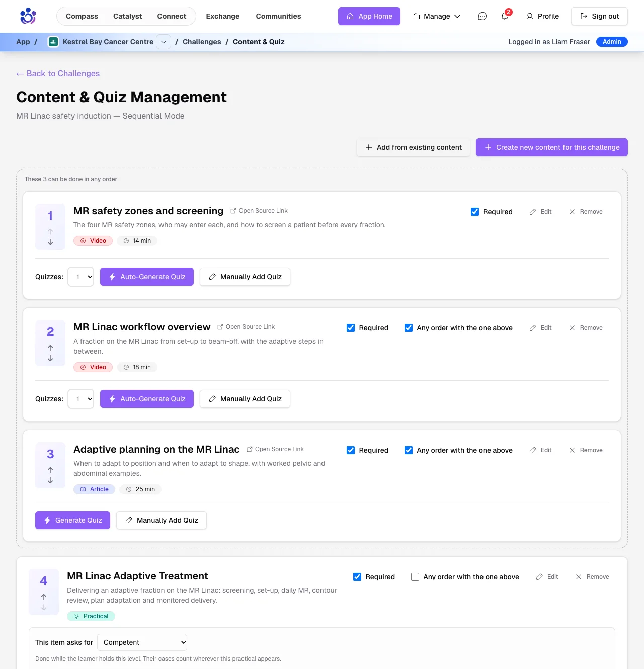
Task: Remove MR Linac Adaptive Treatment item
Action: 592,577
